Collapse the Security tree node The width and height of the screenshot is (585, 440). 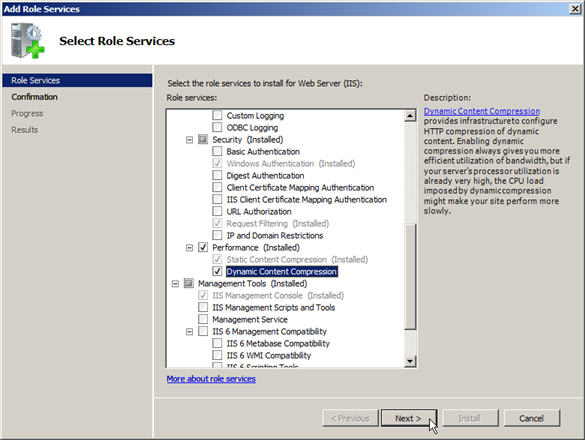pyautogui.click(x=189, y=140)
